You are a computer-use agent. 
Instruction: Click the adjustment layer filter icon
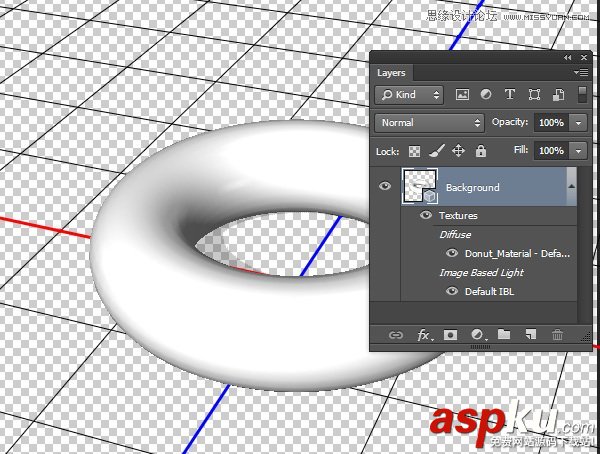[x=486, y=95]
